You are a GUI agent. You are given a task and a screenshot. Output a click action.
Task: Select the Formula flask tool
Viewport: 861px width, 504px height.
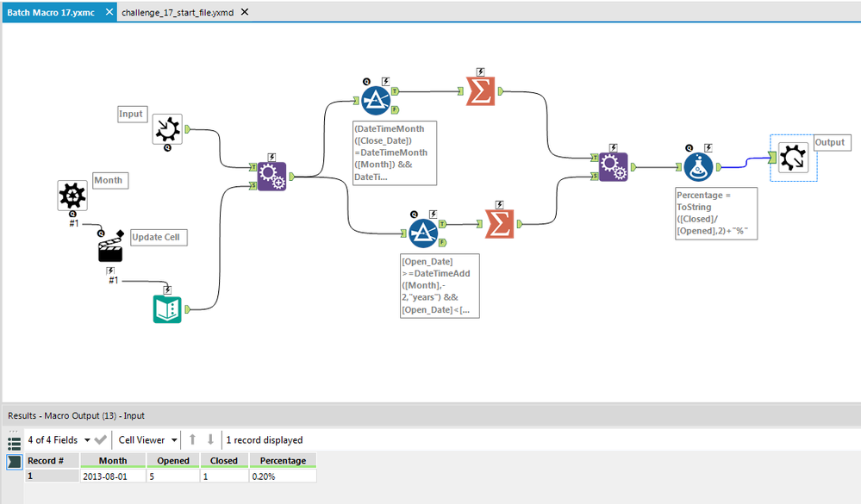point(698,167)
